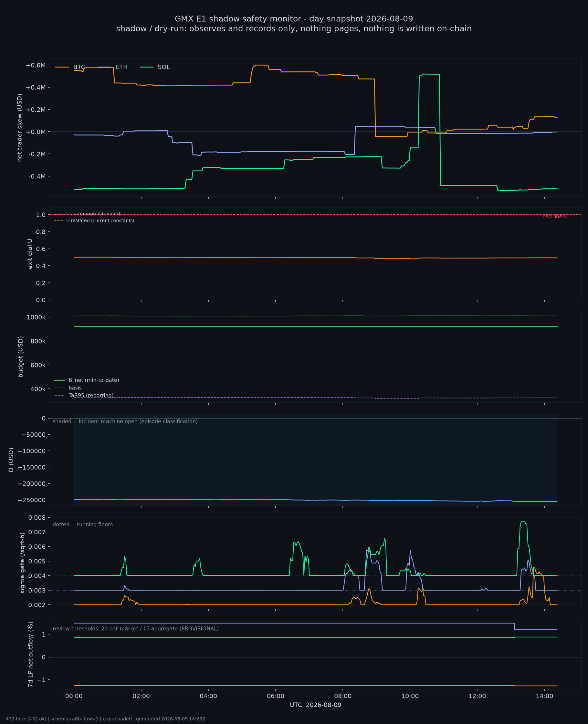Click the "shaded = incident machine open" note
Viewport: 588px width, 724px height.
pos(125,421)
